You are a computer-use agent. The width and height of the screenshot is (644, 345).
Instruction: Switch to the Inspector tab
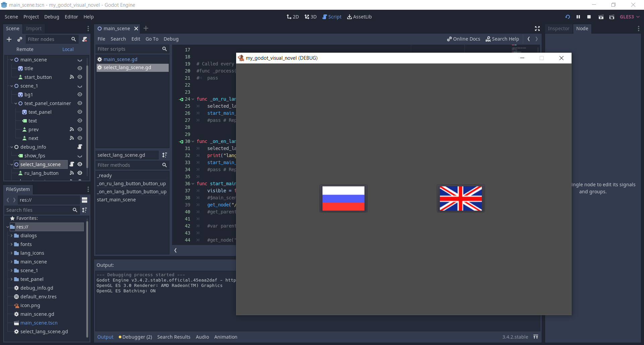pyautogui.click(x=558, y=29)
